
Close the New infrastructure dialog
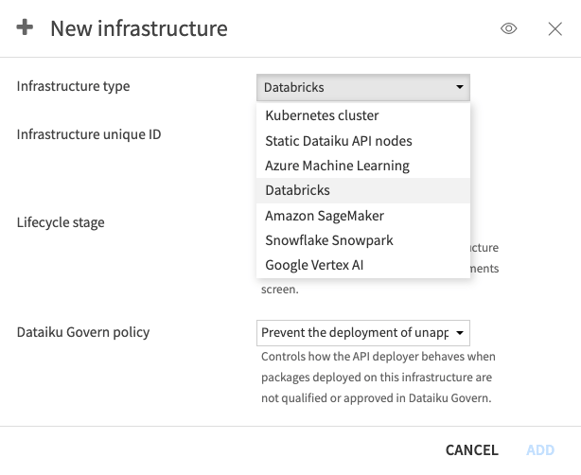(x=555, y=29)
